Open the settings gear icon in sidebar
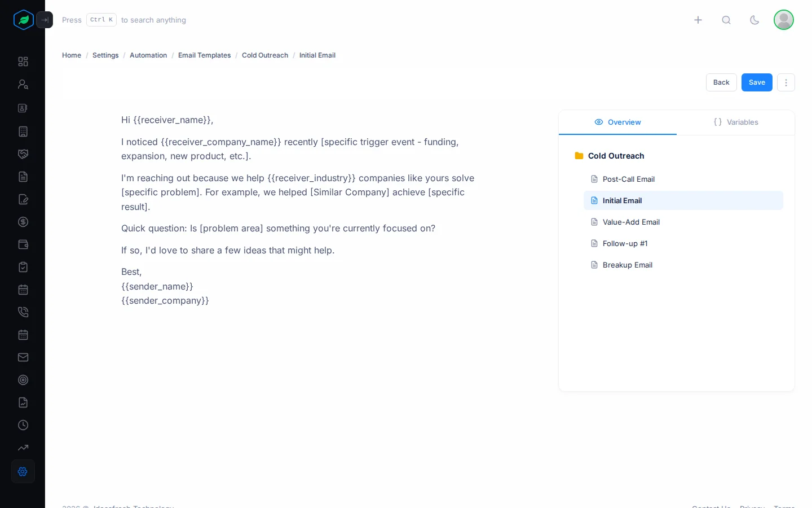The image size is (812, 508). (23, 471)
